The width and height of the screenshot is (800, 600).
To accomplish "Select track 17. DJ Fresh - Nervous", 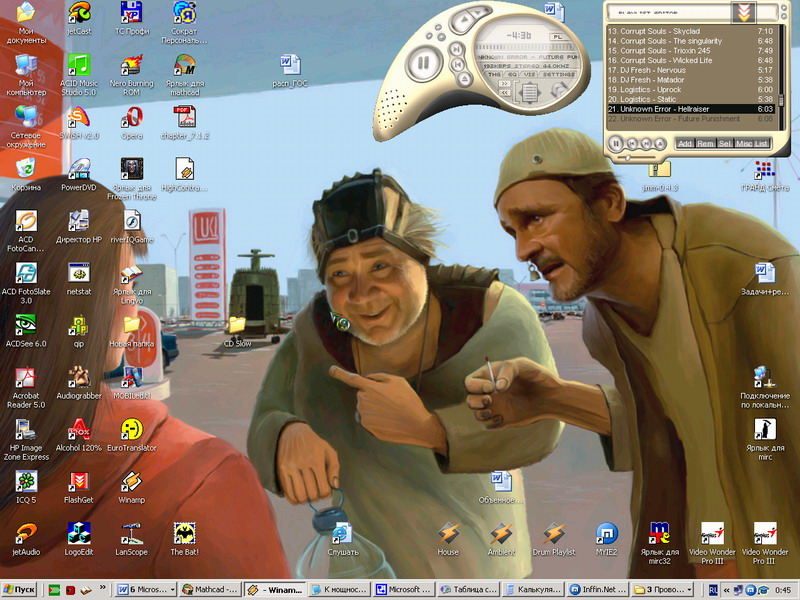I will [x=690, y=70].
